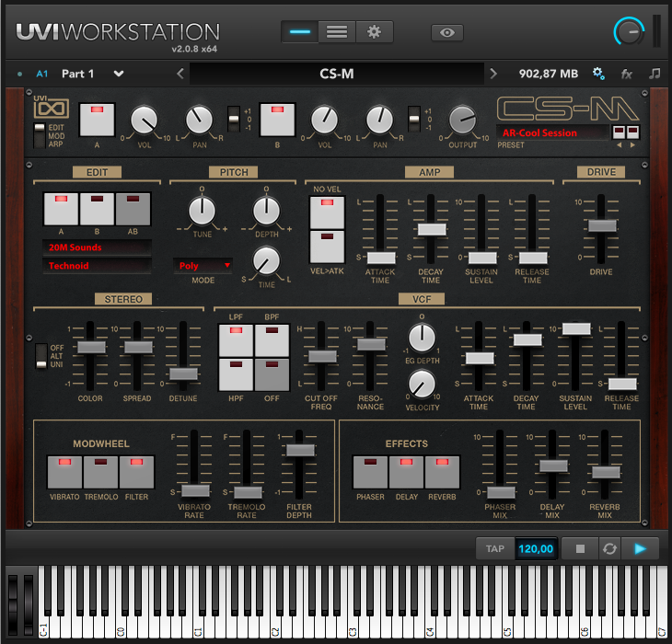Viewport: 672px width, 644px height.
Task: Toggle the layer B octave switch
Action: (414, 119)
